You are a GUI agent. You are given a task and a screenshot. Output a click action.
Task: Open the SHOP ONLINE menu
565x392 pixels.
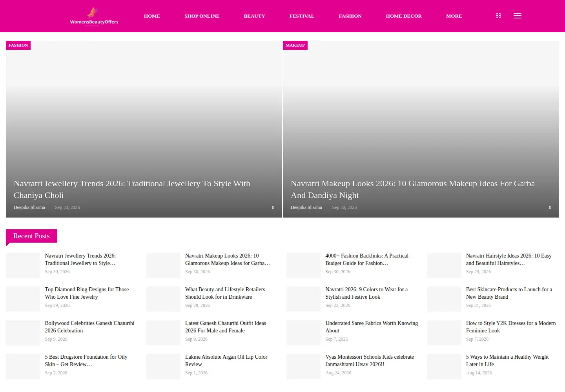tap(202, 16)
